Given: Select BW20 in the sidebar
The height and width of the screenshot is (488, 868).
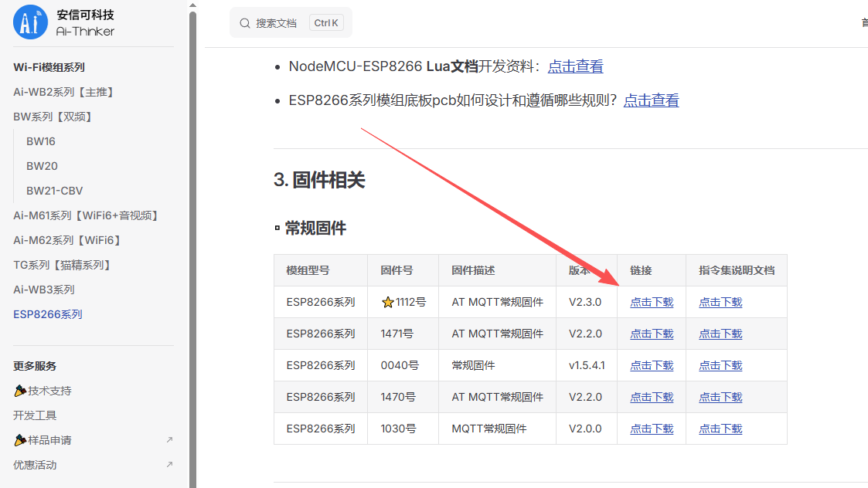Looking at the screenshot, I should click(x=42, y=166).
